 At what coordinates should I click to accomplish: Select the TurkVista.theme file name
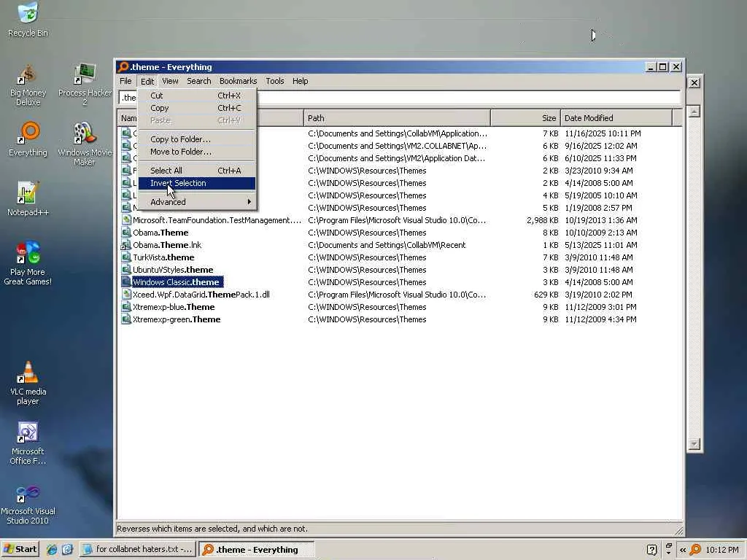pyautogui.click(x=163, y=257)
